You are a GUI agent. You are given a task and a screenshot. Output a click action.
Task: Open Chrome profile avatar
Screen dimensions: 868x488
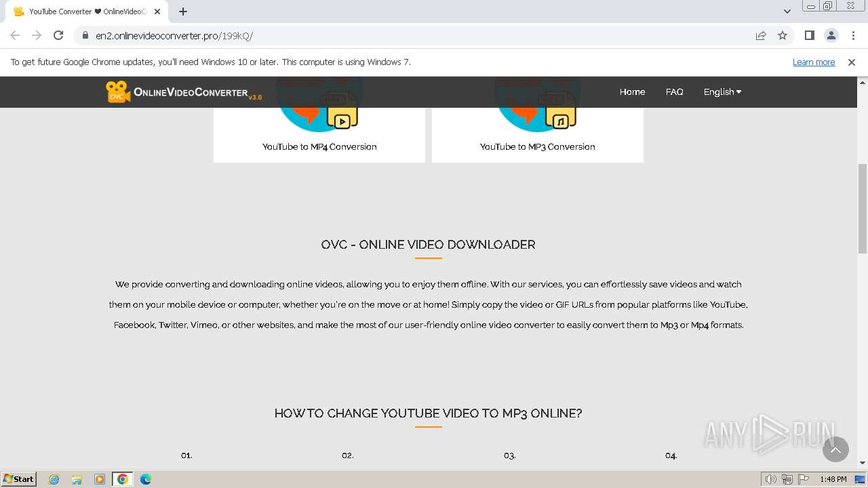click(831, 35)
